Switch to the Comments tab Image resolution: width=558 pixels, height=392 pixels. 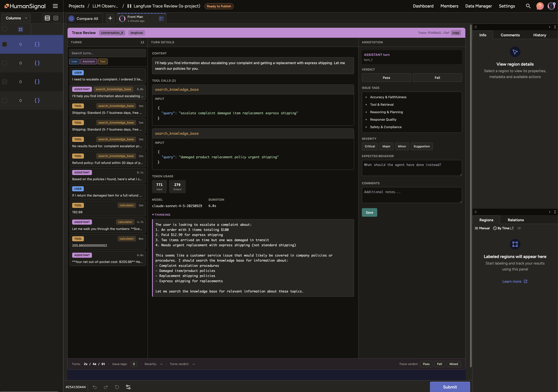pos(510,35)
